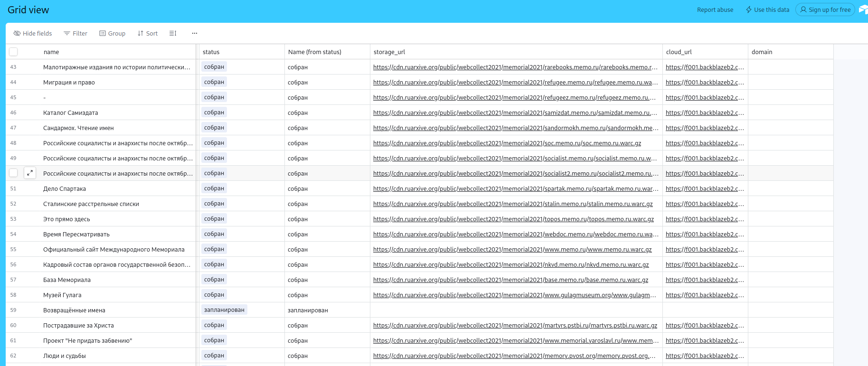Select the Дело Спартака name cell
The width and height of the screenshot is (868, 366).
(x=65, y=188)
